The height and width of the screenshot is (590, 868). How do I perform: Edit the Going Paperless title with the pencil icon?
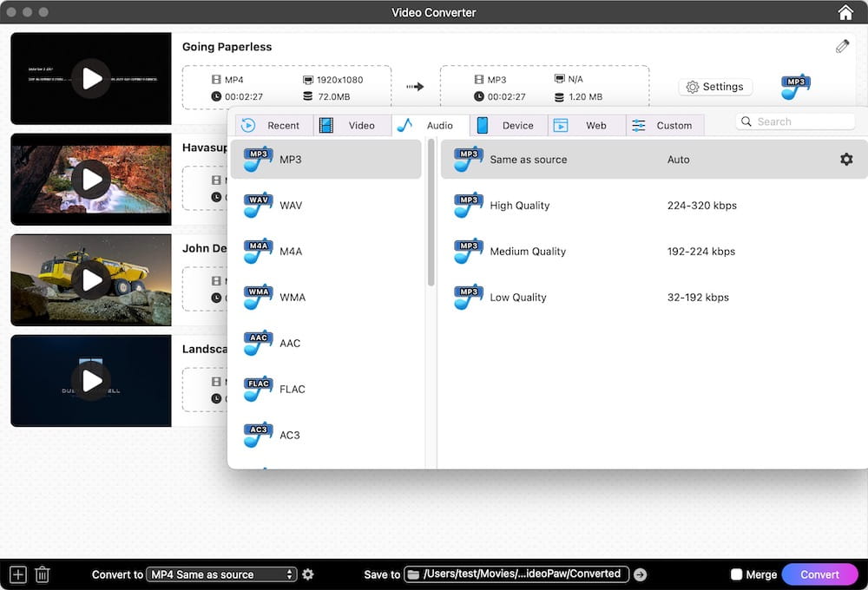pos(842,45)
